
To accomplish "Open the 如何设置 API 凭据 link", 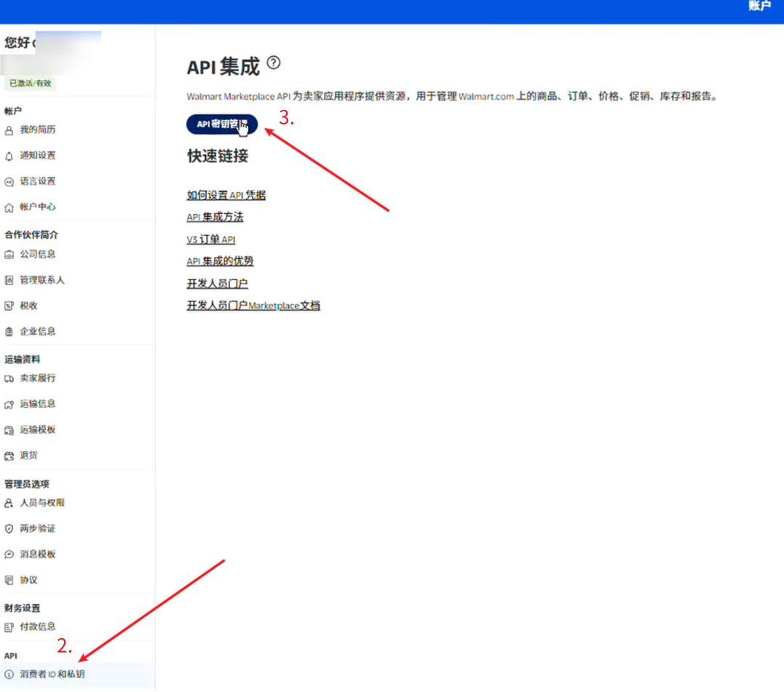I will point(226,195).
